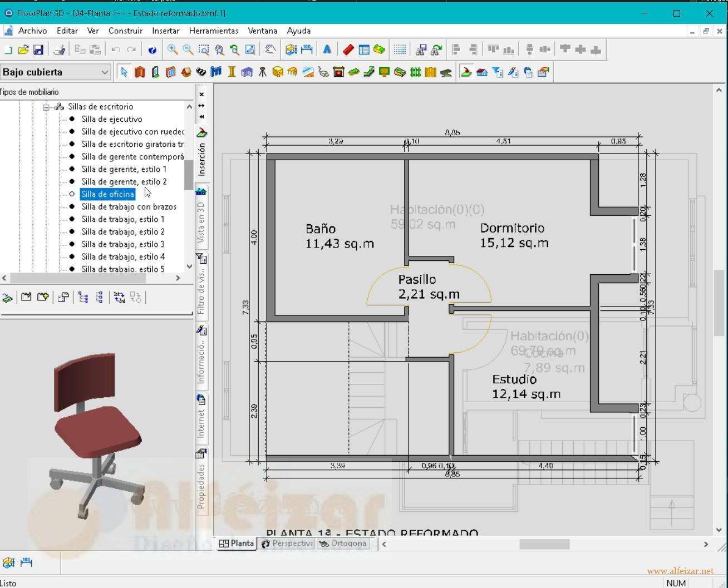Viewport: 728px width, 588px height.
Task: Click the green fence tool icon
Action: 415,72
